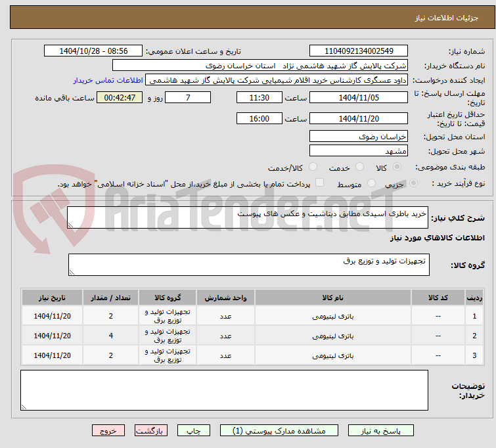Click the شرح کلی نیاز description textbox
Image resolution: width=496 pixels, height=448 pixels.
pyautogui.click(x=248, y=217)
